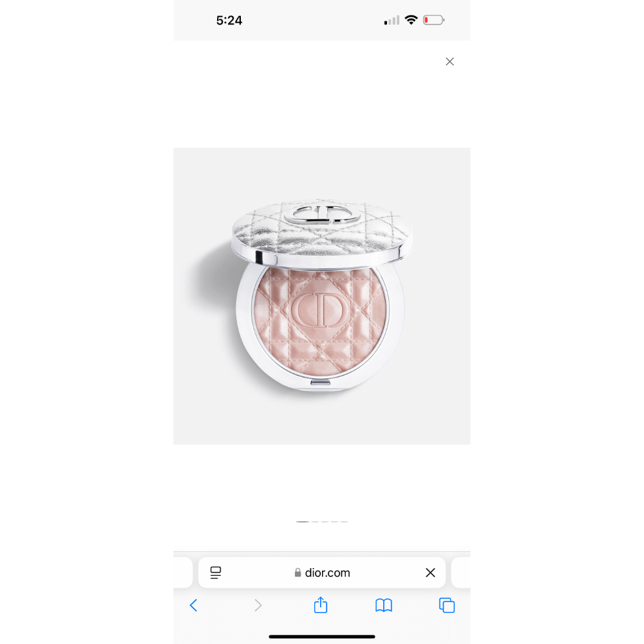Switch to adjacent tab on the right
Screen dimensions: 644x644
click(461, 573)
